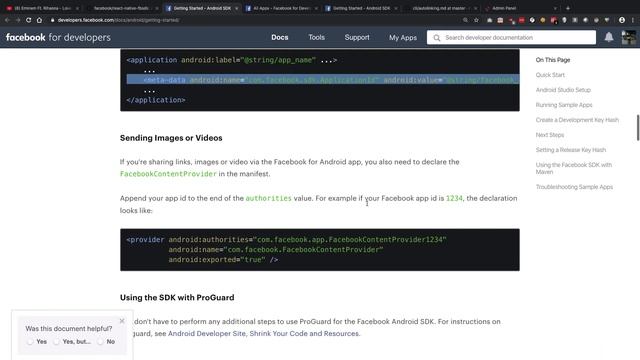
Task: Open the Tools menu
Action: [316, 37]
